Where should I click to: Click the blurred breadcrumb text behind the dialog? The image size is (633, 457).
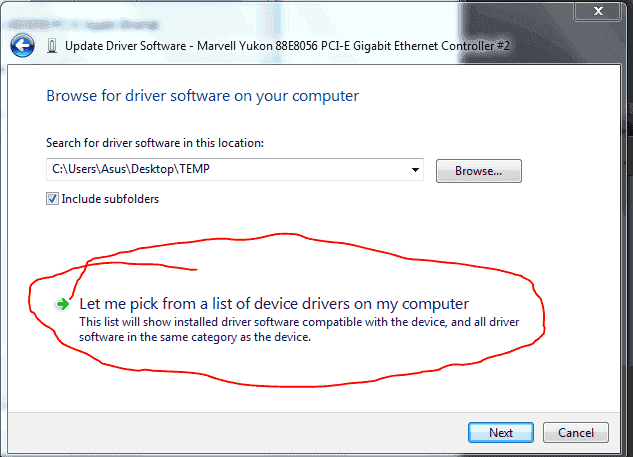pyautogui.click(x=84, y=25)
